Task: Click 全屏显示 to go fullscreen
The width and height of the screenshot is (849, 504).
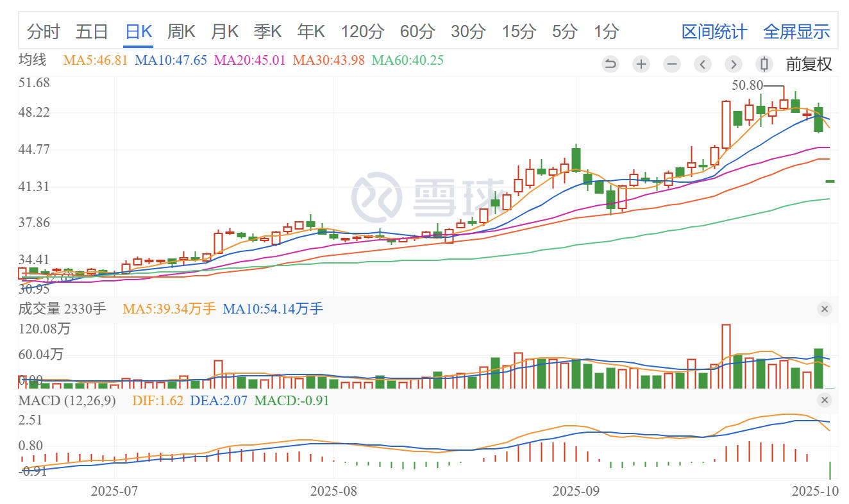Action: (x=796, y=31)
